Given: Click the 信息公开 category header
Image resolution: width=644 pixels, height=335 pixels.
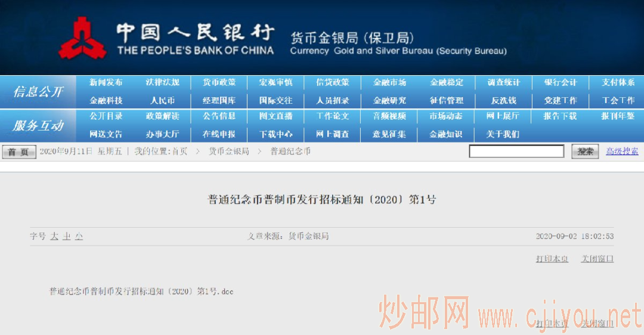Looking at the screenshot, I should pos(38,92).
